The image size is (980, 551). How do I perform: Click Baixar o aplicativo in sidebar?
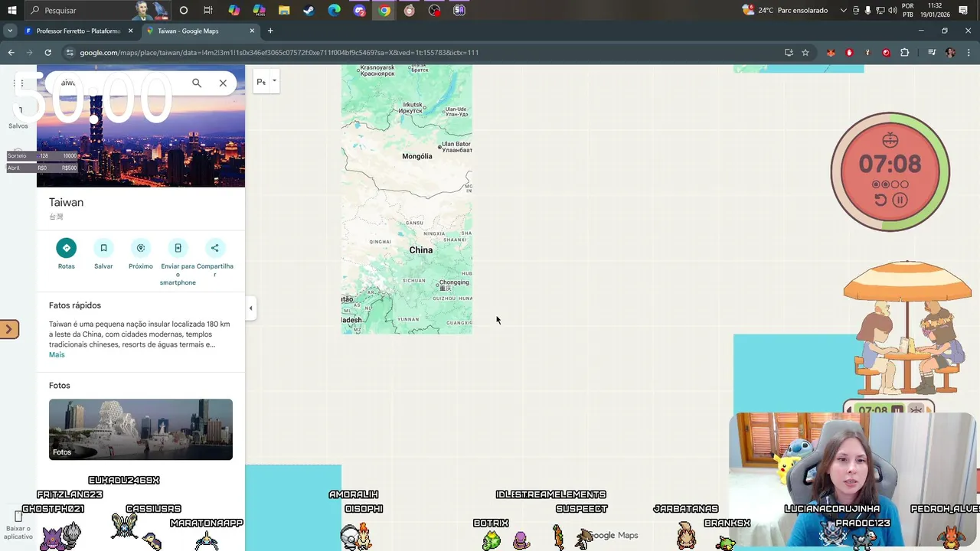(18, 525)
